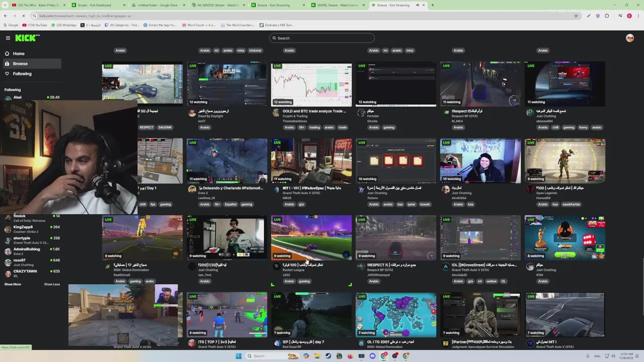The height and width of the screenshot is (362, 644).
Task: Open the Apex Legends stream thumbnail
Action: (x=565, y=161)
